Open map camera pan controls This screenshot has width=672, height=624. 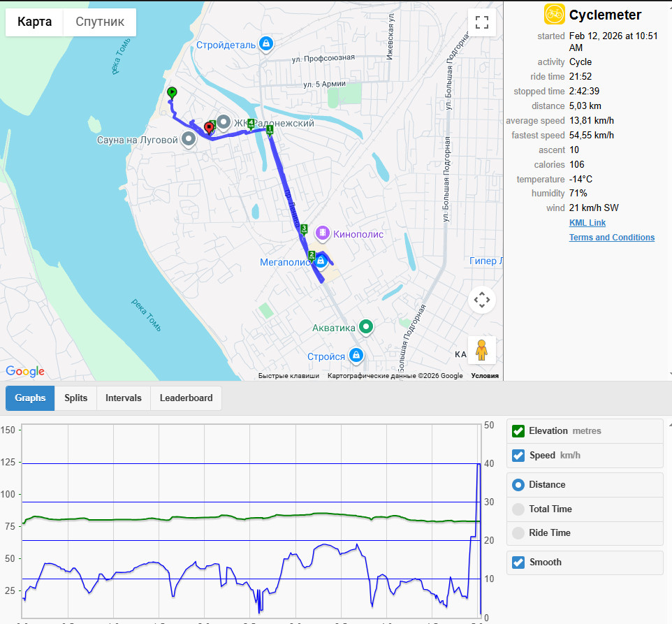tap(482, 300)
